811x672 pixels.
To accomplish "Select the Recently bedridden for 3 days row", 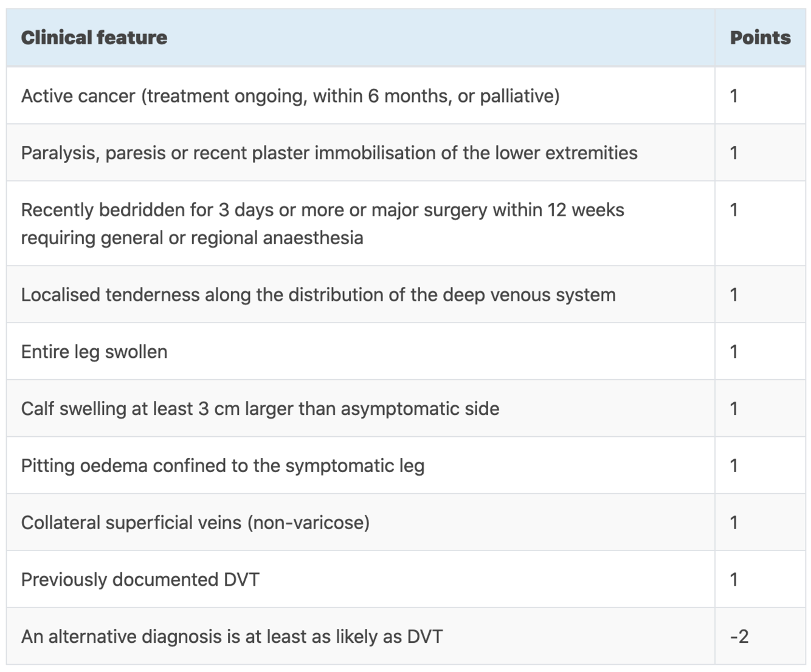I will (406, 224).
